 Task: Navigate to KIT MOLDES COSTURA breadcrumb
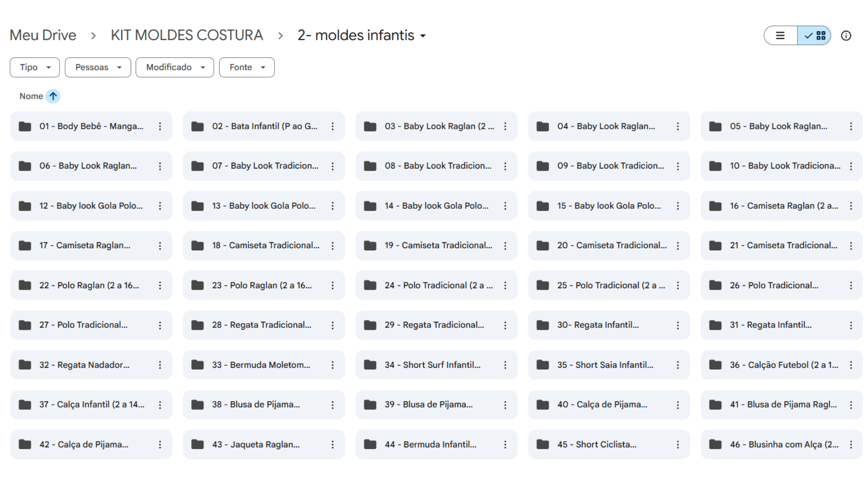(x=187, y=35)
